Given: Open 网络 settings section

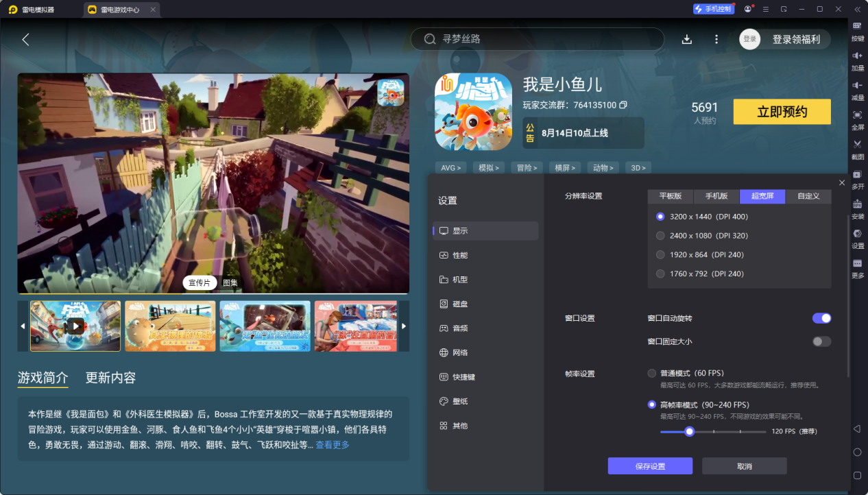Looking at the screenshot, I should [x=485, y=352].
